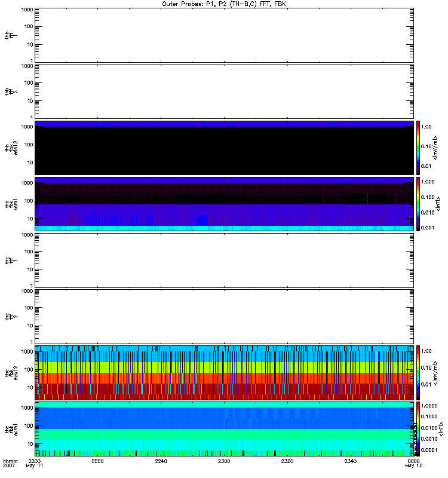Select the empty thc fff 1 panel

[224, 261]
